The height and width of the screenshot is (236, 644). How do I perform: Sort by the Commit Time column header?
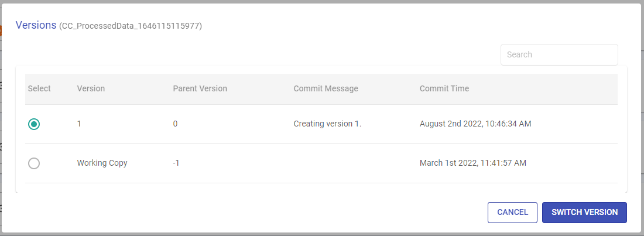click(x=444, y=89)
